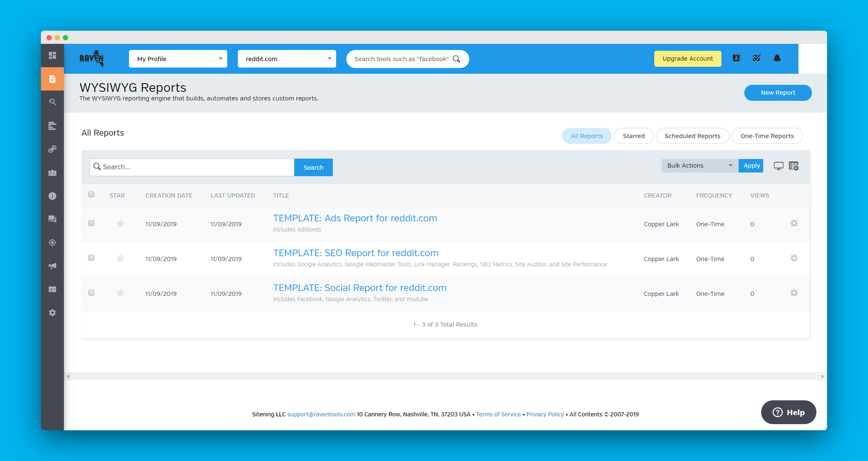Open the bar-chart rankings icon in sidebar
The image size is (868, 461).
pyautogui.click(x=52, y=125)
